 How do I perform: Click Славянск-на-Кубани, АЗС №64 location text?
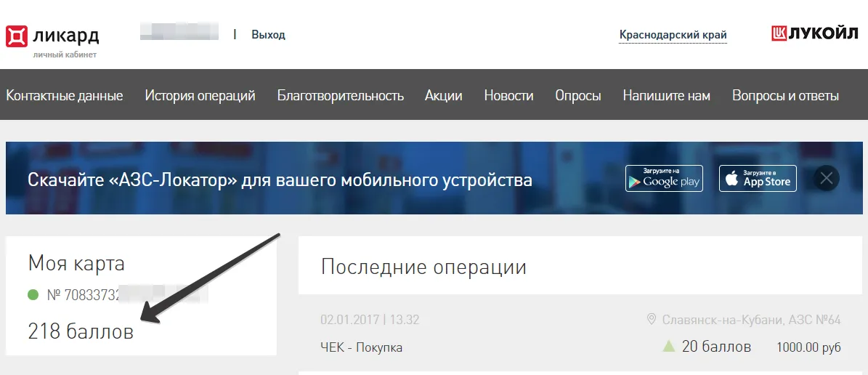(751, 320)
